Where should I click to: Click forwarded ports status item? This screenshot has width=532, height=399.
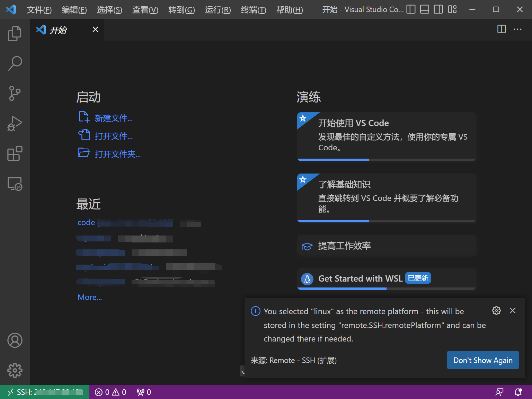(144, 392)
